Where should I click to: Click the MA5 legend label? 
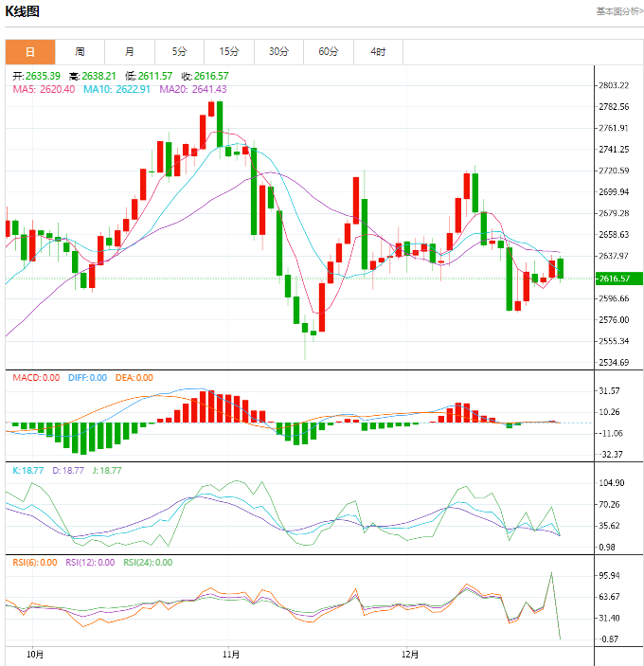click(x=44, y=89)
